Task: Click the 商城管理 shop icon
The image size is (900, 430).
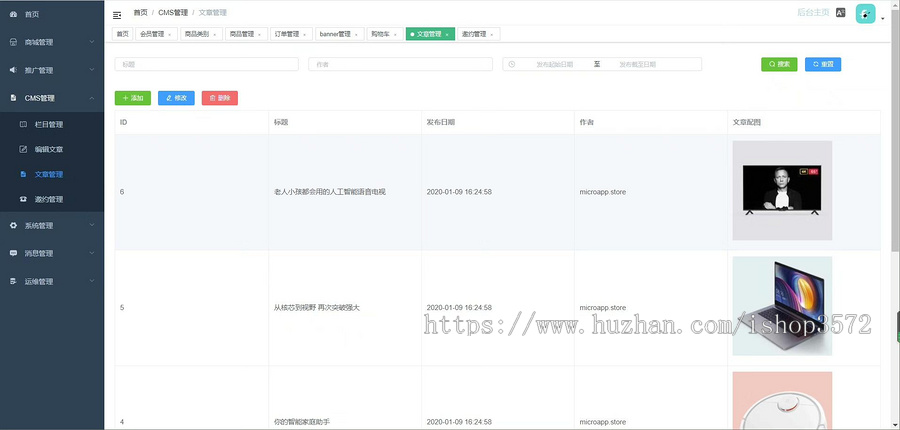Action: (14, 42)
